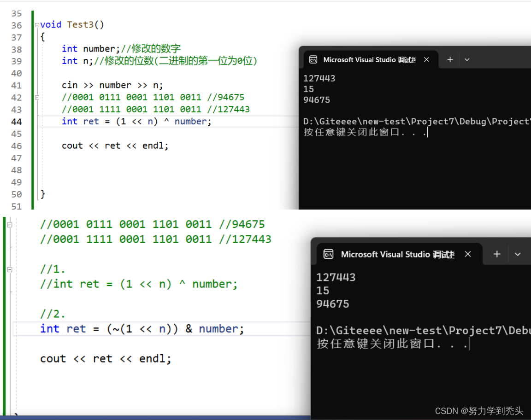Click the 'void Test3()' declaration
Viewport: 531px width, 420px height.
[x=72, y=25]
